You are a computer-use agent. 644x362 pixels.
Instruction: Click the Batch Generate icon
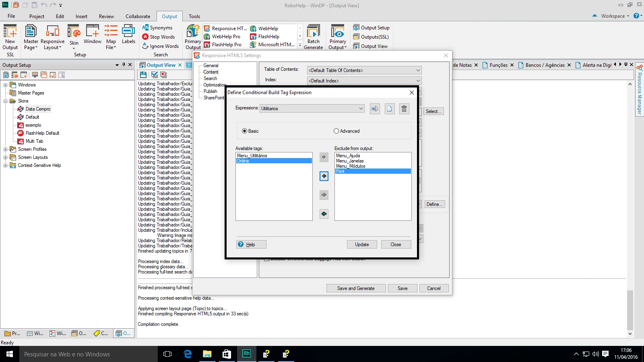pos(314,37)
